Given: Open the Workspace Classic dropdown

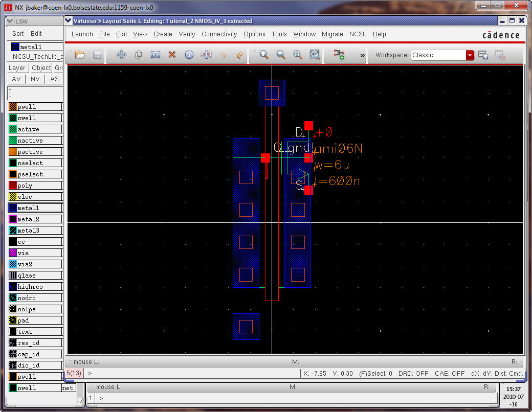Looking at the screenshot, I should click(x=470, y=55).
